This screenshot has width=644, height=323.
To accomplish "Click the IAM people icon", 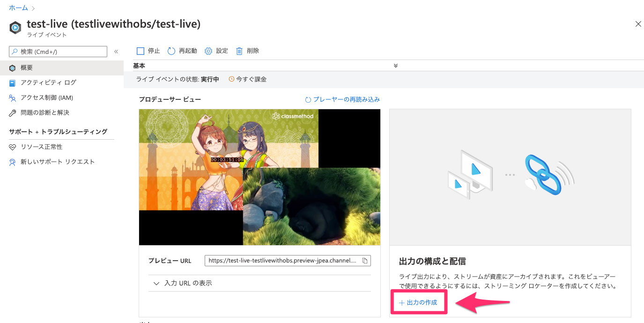I will point(13,98).
